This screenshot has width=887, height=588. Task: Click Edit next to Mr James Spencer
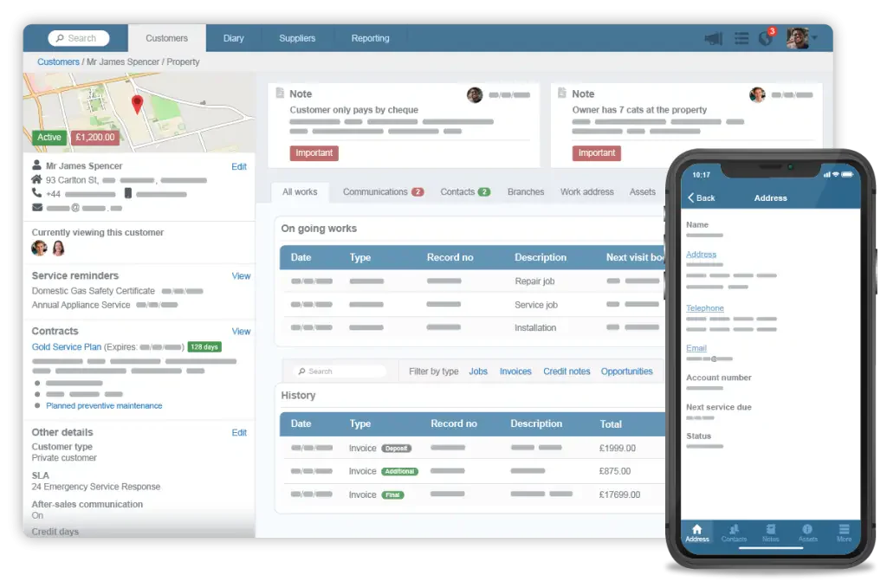tap(239, 167)
